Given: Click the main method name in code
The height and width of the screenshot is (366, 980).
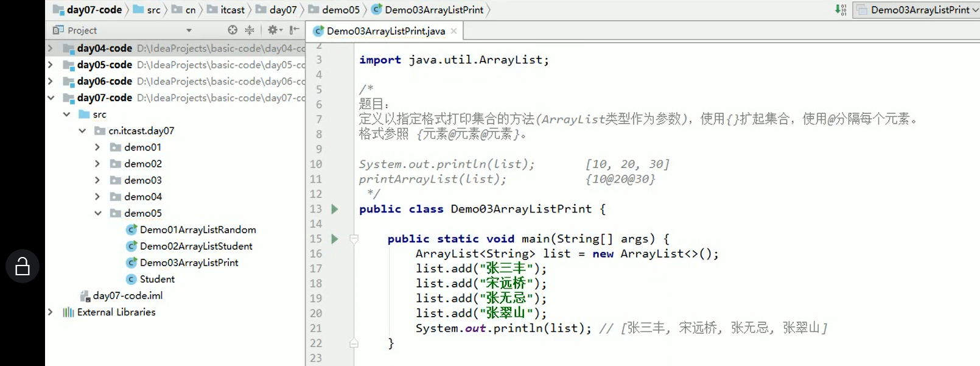Looking at the screenshot, I should pyautogui.click(x=536, y=239).
